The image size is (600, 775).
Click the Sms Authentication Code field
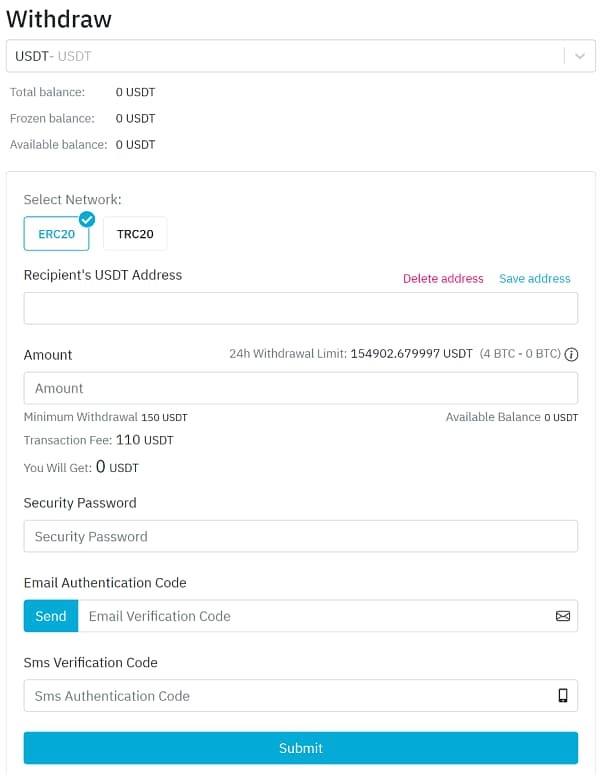click(x=300, y=695)
